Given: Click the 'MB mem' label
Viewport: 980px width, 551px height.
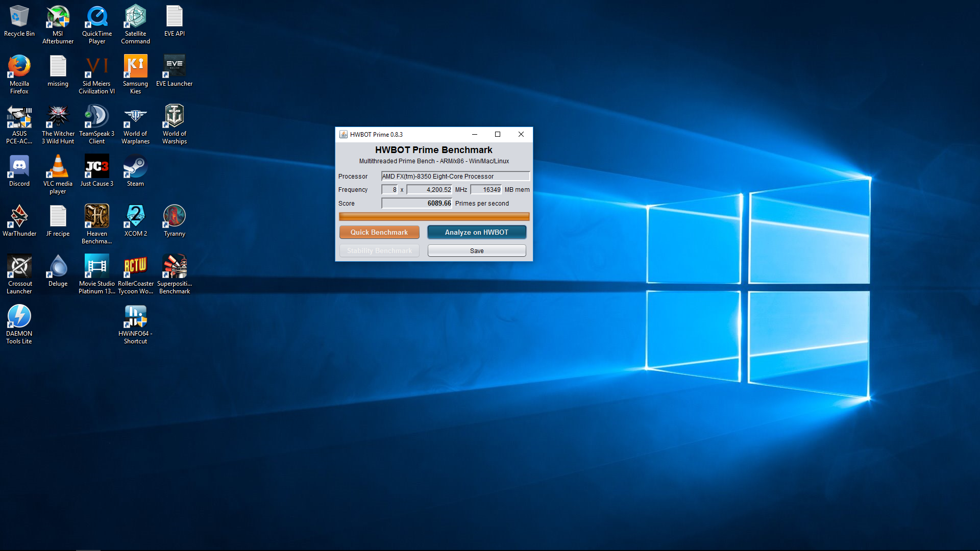Looking at the screenshot, I should pyautogui.click(x=517, y=189).
